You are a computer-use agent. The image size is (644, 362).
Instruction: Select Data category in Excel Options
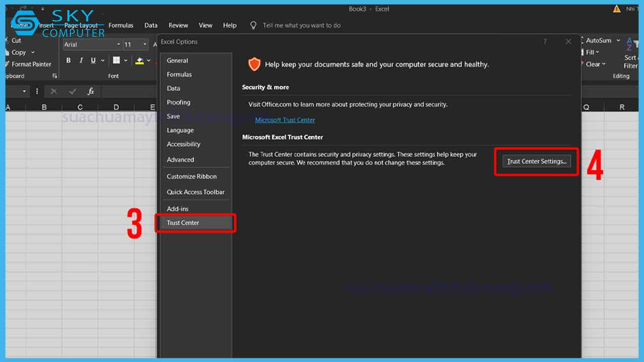point(196,88)
